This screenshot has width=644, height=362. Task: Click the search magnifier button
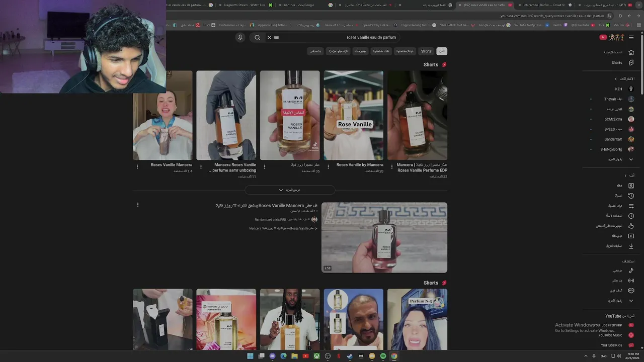pyautogui.click(x=257, y=37)
